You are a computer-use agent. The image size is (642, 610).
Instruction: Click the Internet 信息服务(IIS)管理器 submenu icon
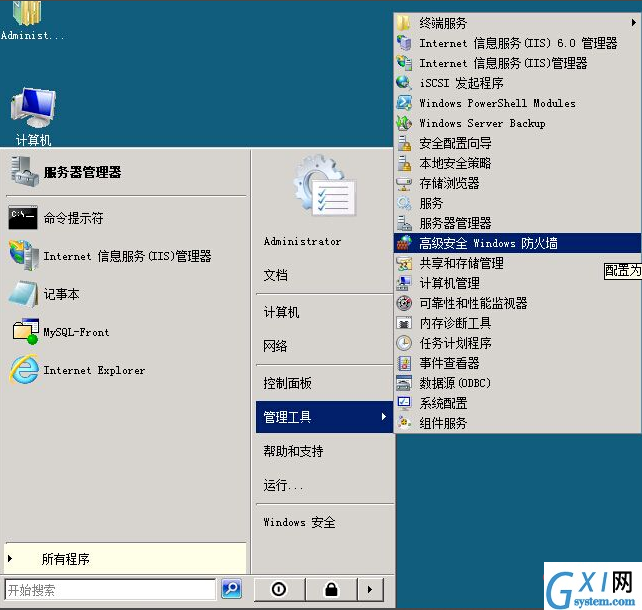(404, 63)
